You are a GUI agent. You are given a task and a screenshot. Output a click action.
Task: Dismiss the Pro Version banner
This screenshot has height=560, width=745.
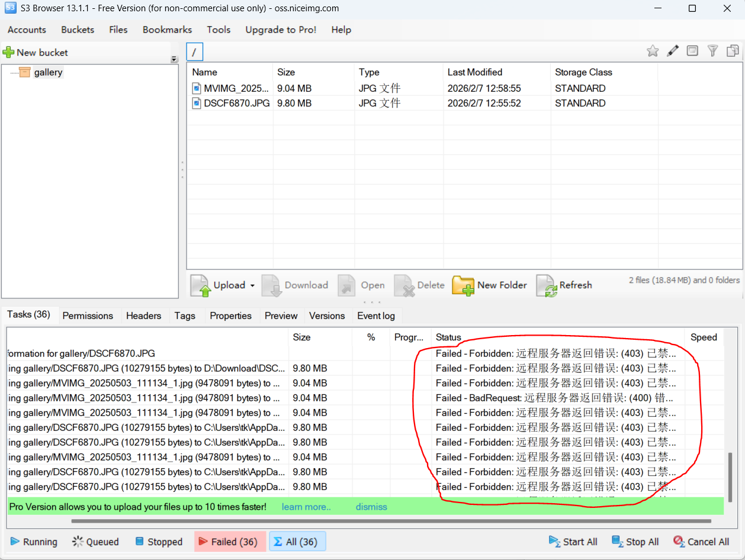[x=371, y=507]
